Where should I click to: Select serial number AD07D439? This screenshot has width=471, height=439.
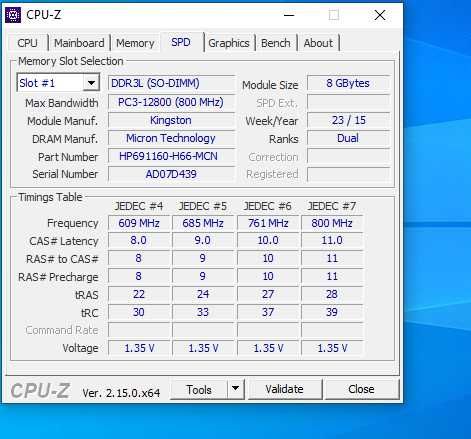[x=172, y=174]
